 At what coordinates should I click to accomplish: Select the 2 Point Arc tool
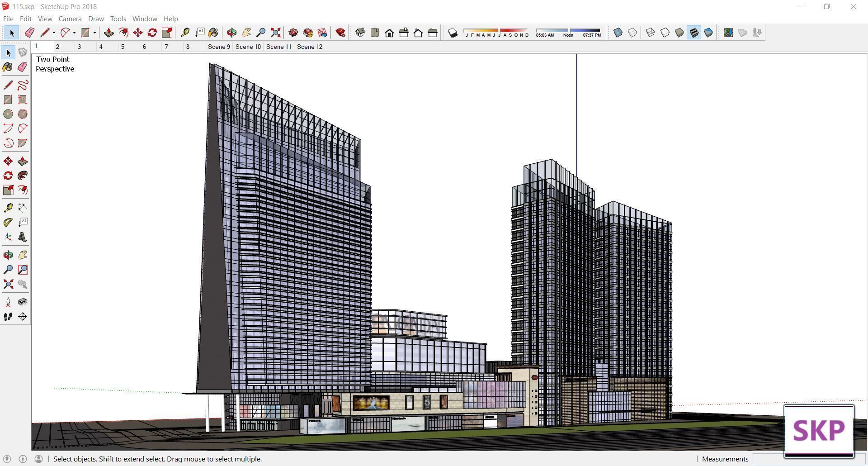pos(23,128)
